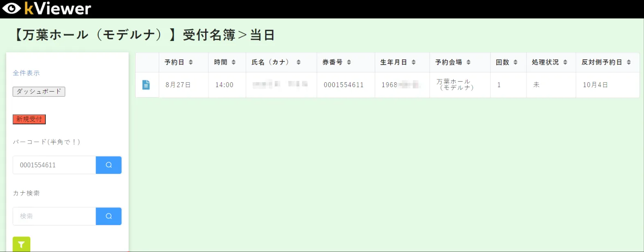The height and width of the screenshot is (252, 644).
Task: Click the kViewer eye logo
Action: 11,9
